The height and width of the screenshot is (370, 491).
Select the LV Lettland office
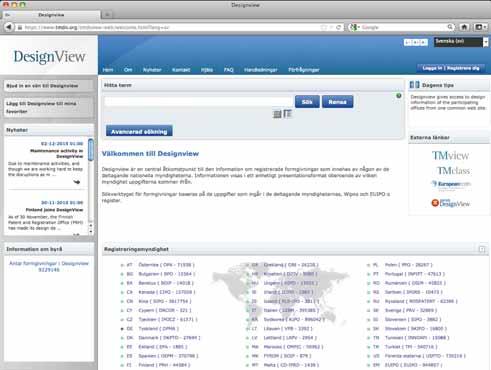coord(282,338)
